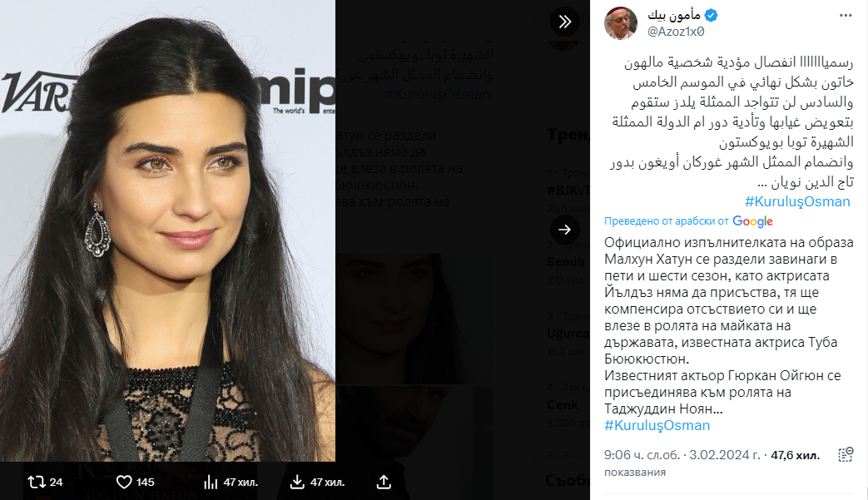Click the Google logo in translation credit
The image size is (868, 500).
752,222
